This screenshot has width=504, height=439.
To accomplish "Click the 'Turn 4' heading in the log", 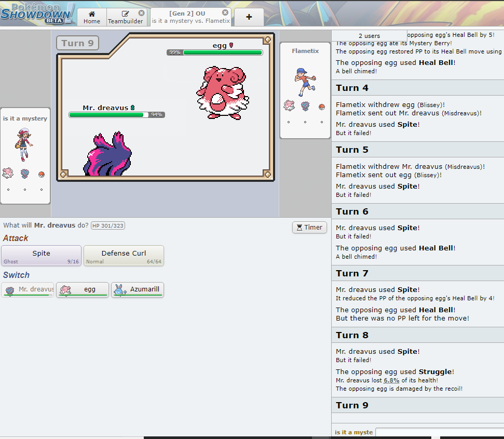I will tap(352, 88).
